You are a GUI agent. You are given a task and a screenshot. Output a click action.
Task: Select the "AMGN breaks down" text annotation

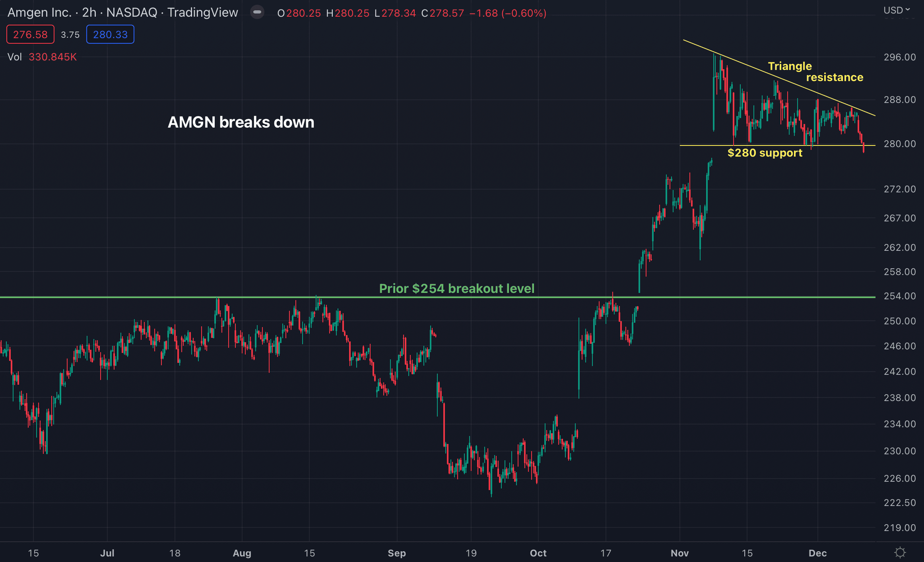coord(241,122)
